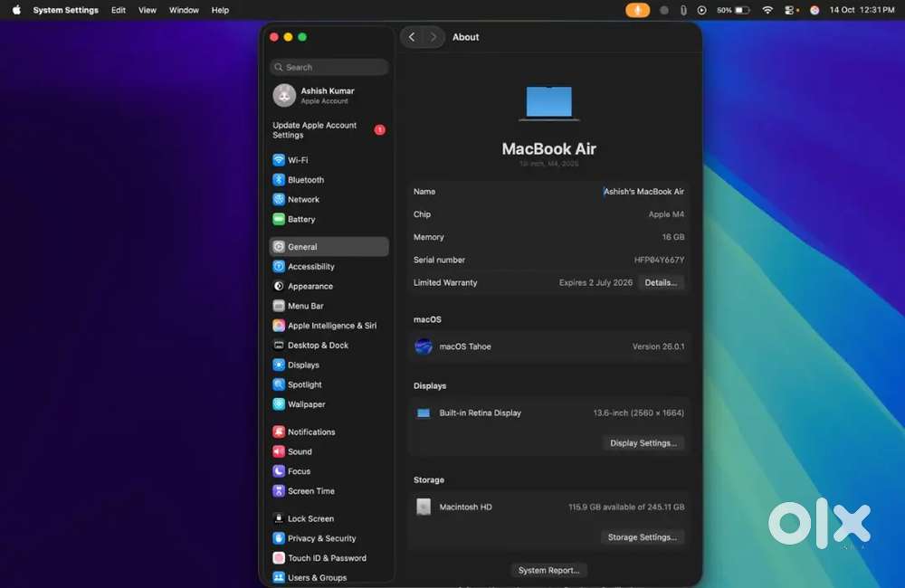Select Bluetooth in the sidebar

305,180
